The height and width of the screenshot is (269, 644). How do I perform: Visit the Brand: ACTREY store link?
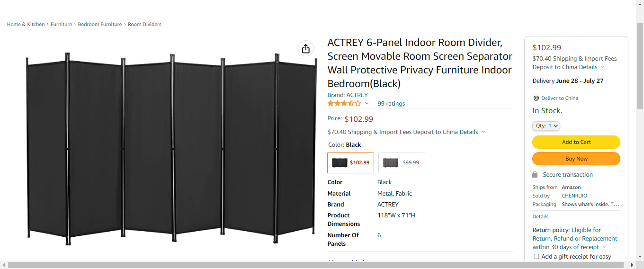[348, 95]
